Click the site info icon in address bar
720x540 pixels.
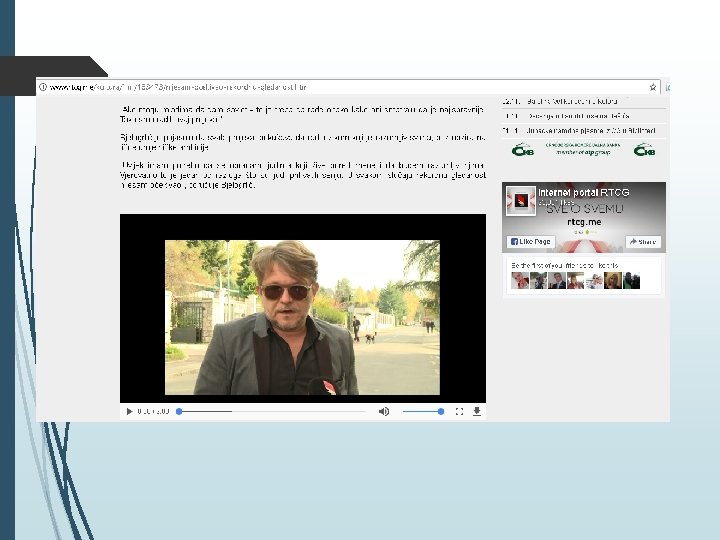(x=43, y=87)
